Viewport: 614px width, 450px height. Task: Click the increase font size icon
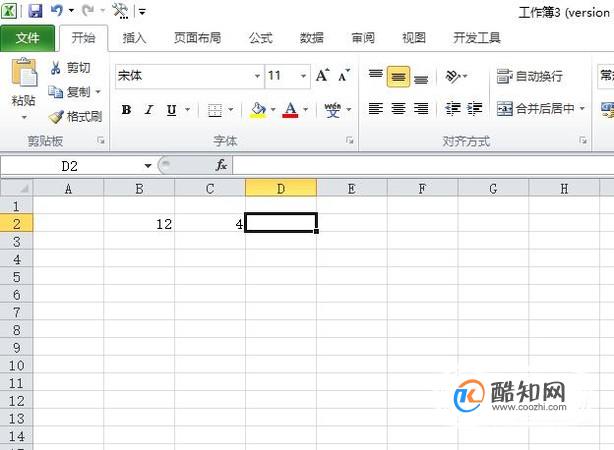(323, 76)
